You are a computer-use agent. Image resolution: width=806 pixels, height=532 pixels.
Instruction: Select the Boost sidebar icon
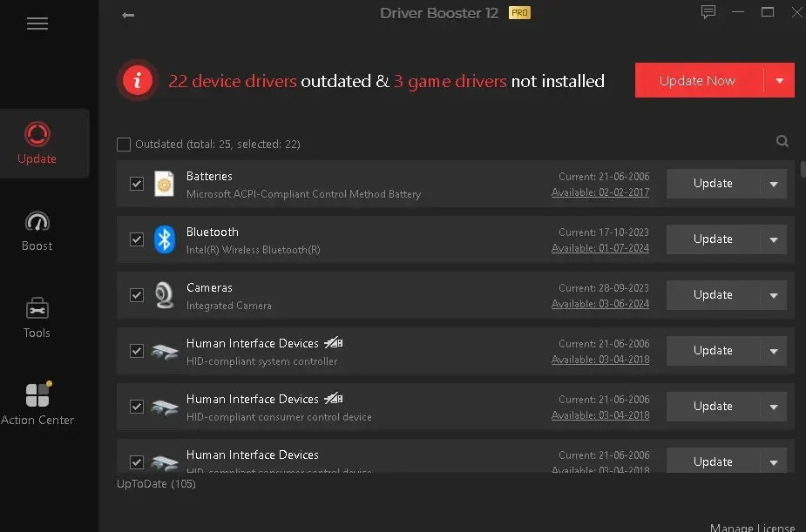pos(37,229)
